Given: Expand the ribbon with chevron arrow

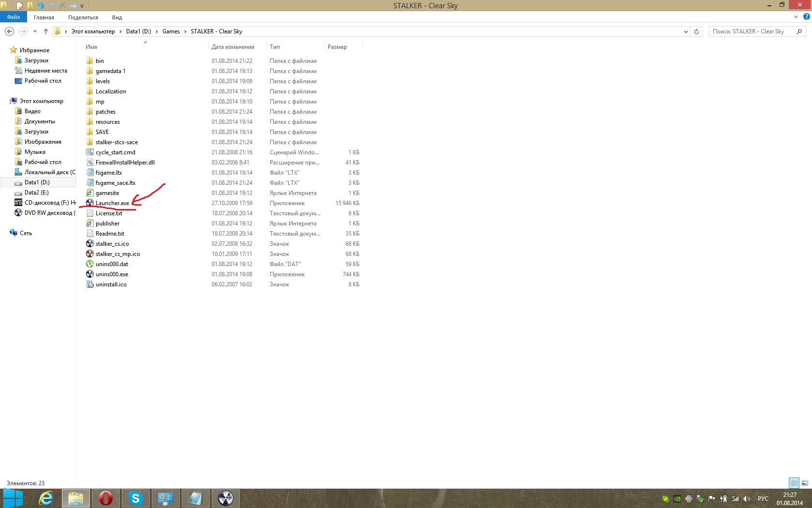Looking at the screenshot, I should [796, 17].
